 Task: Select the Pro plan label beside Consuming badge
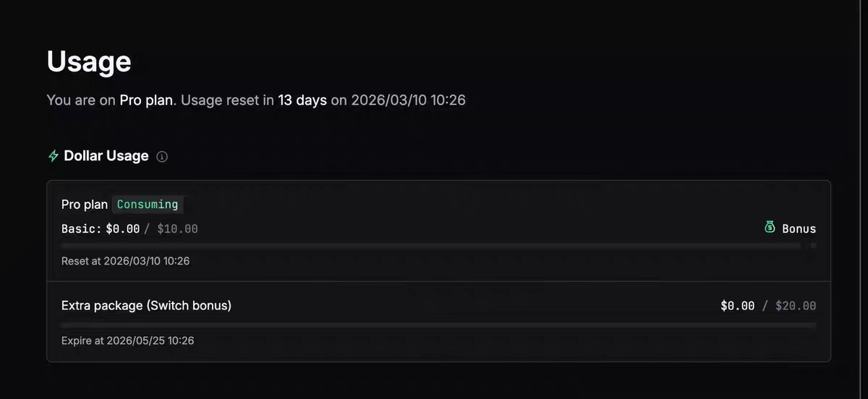(x=85, y=205)
